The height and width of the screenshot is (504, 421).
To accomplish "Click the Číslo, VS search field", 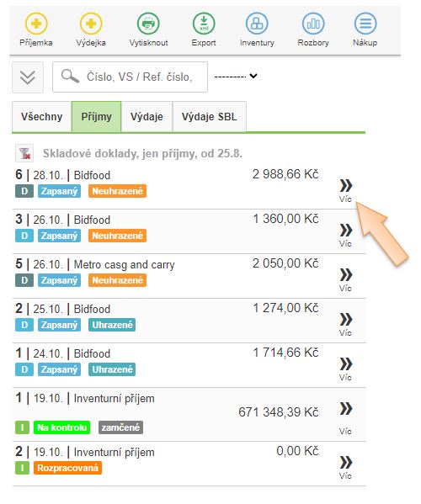I will point(130,77).
